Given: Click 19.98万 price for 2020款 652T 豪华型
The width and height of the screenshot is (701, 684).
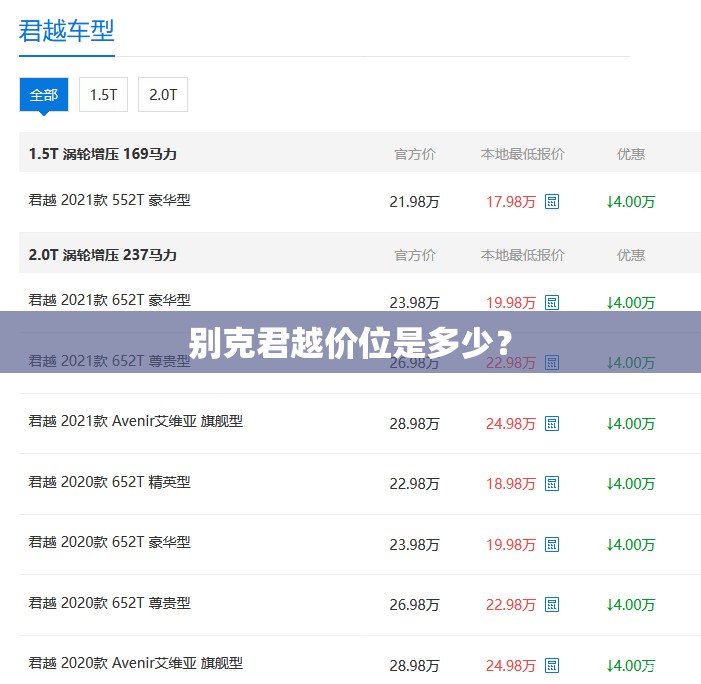Looking at the screenshot, I should tap(511, 545).
